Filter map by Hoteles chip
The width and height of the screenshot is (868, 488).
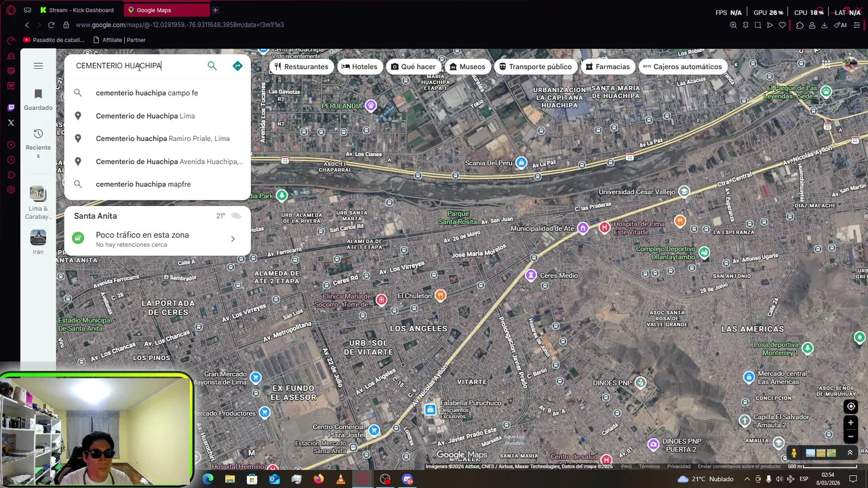point(359,66)
